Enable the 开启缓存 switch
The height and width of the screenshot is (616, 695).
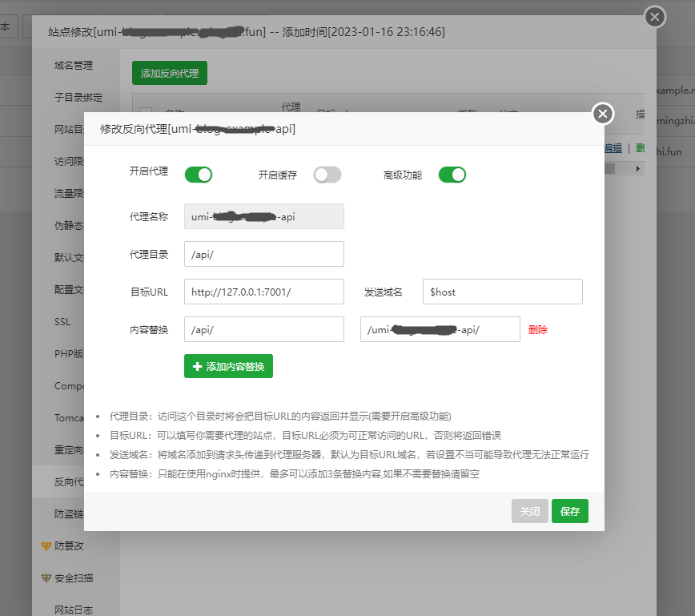coord(327,174)
